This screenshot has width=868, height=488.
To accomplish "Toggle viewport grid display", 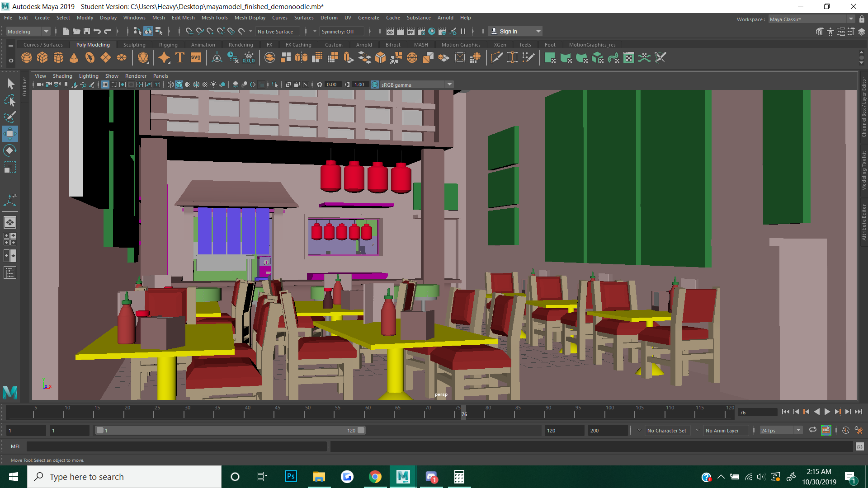I will pos(105,84).
